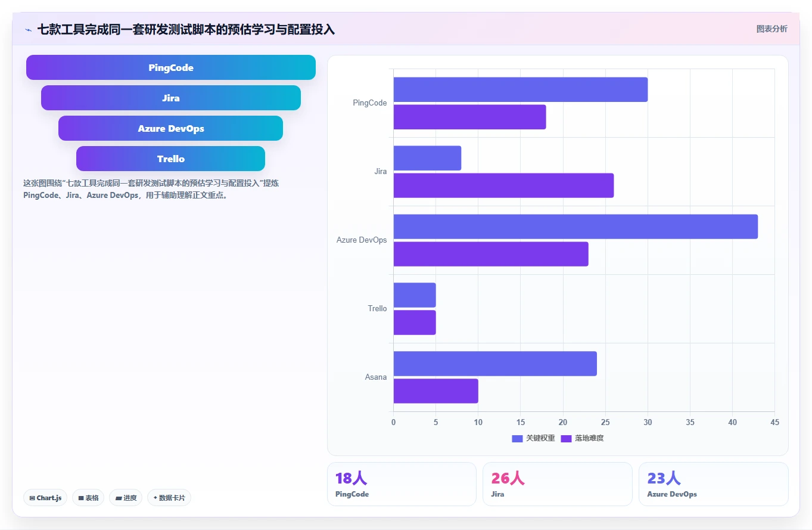Screen dimensions: 812x530
Task: Open the 26人 Jira stat card
Action: click(558, 484)
